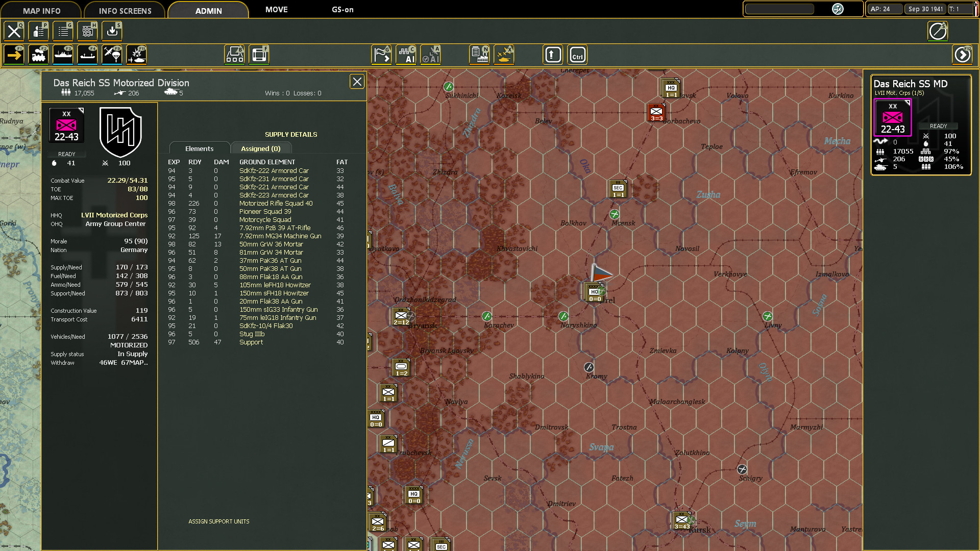The image size is (980, 551).
Task: Select the F2 rail mode locomotive
Action: [39, 55]
